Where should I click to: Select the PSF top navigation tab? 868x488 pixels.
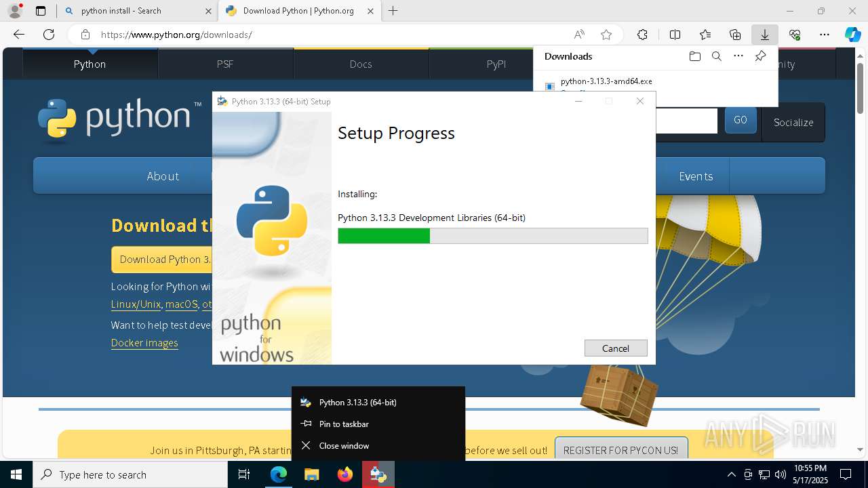point(225,64)
